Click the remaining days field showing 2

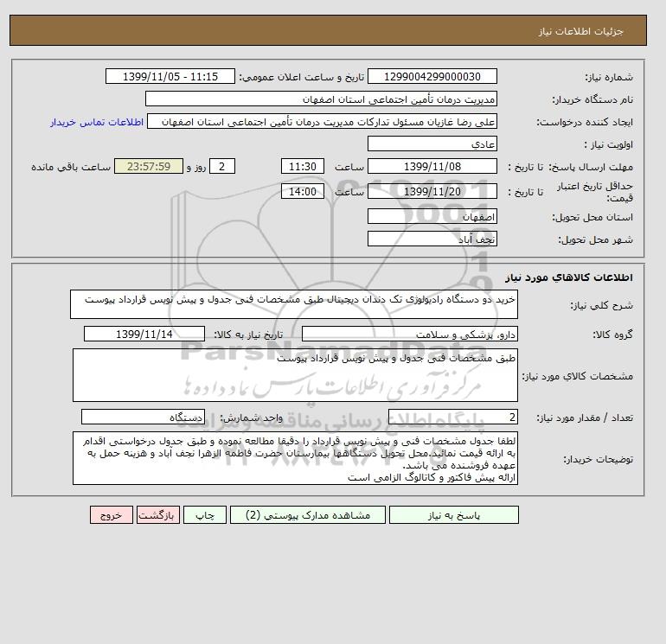(221, 167)
